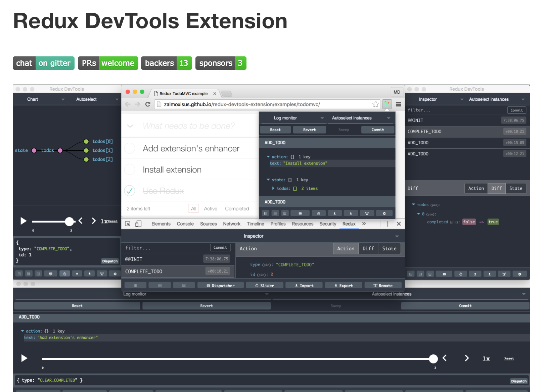The height and width of the screenshot is (392, 544).
Task: Open Autoselect instances dropdown in popup
Action: coord(361,118)
